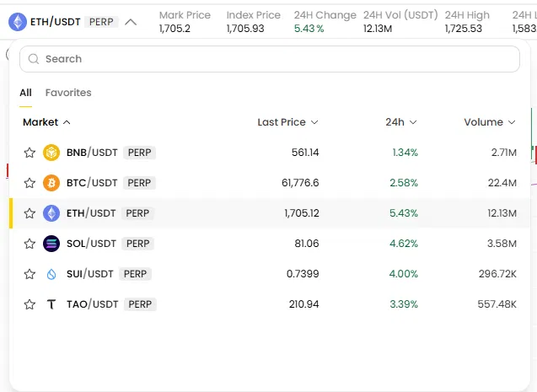The image size is (537, 392).
Task: Favorite BNB/USDT with its star
Action: point(30,153)
